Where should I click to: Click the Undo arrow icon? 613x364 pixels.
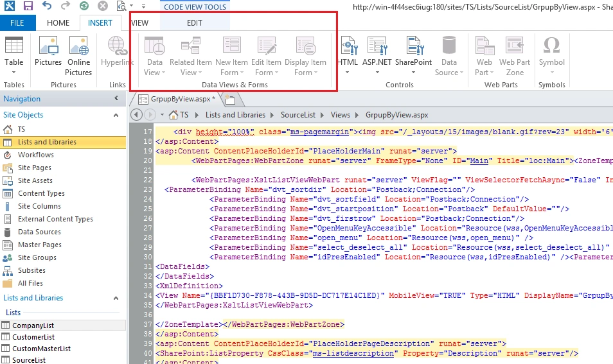coord(46,6)
